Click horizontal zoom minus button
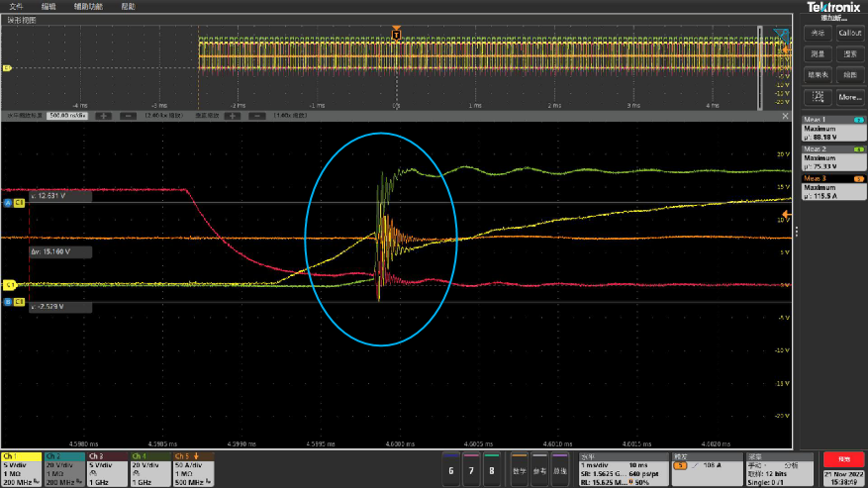 [x=130, y=115]
